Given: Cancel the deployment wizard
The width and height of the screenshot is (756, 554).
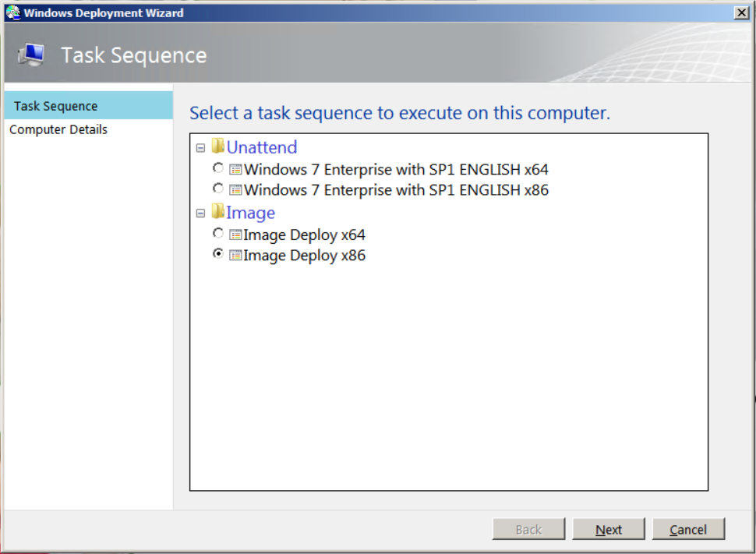Looking at the screenshot, I should click(x=688, y=529).
